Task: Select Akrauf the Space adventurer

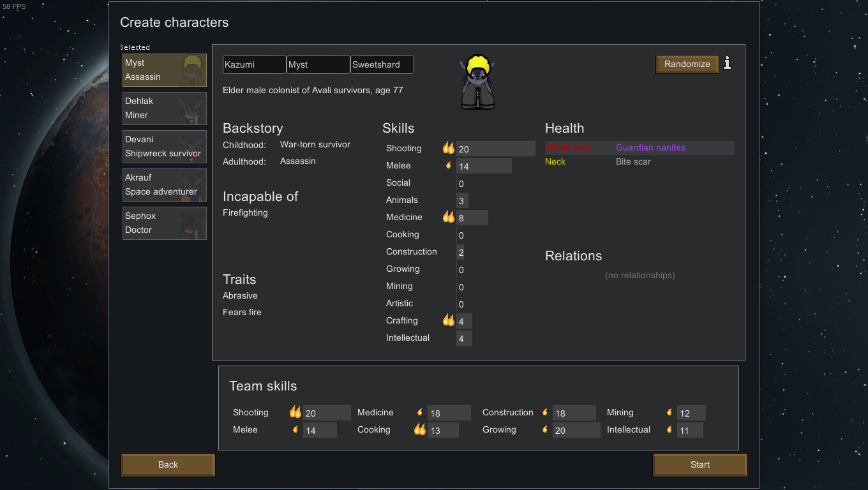Action: tap(165, 185)
